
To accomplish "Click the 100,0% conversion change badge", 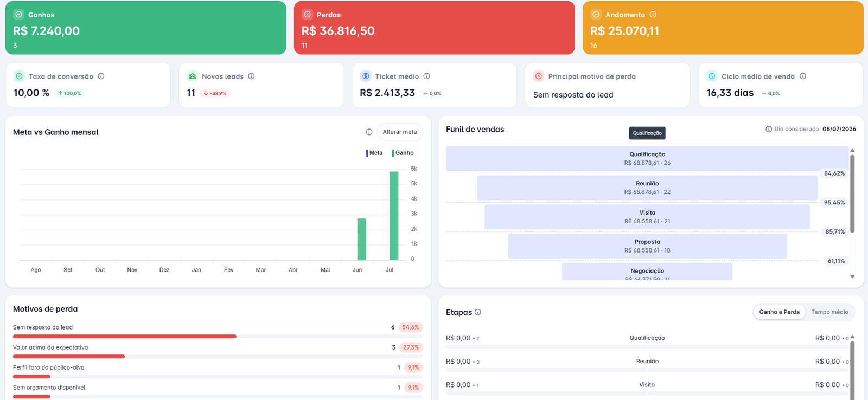I will point(69,93).
